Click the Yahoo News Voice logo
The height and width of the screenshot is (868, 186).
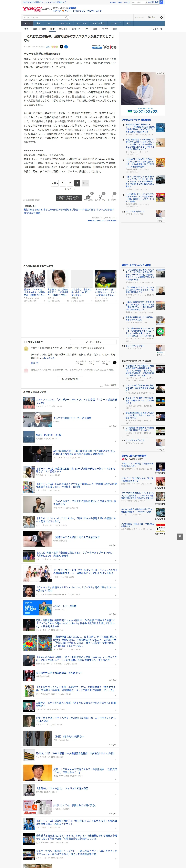104,47
